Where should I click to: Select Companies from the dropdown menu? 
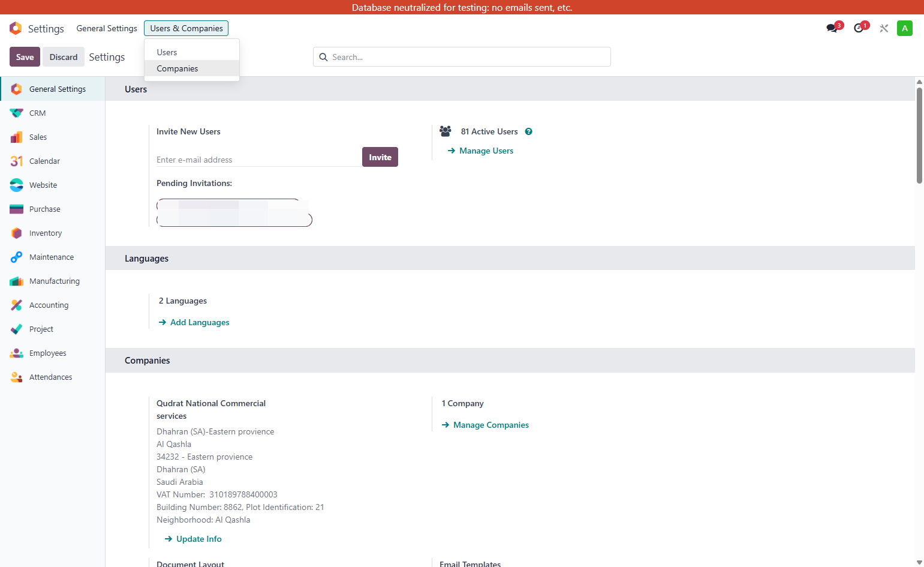(x=192, y=68)
